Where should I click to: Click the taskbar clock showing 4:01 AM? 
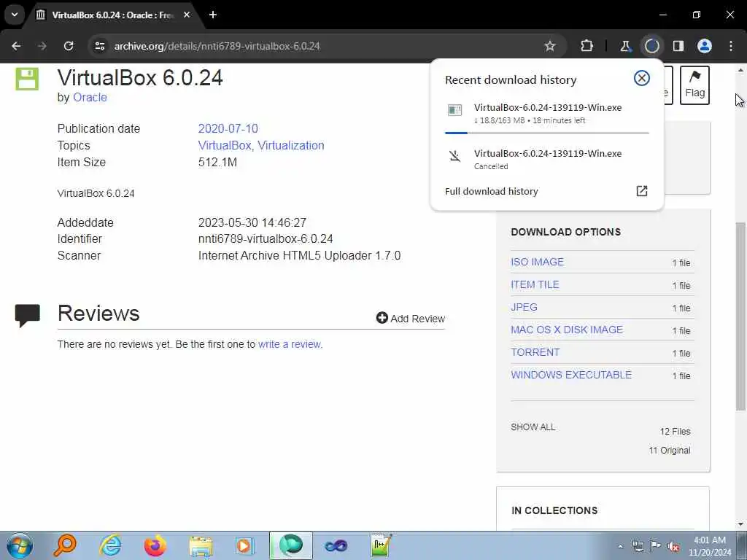click(710, 546)
